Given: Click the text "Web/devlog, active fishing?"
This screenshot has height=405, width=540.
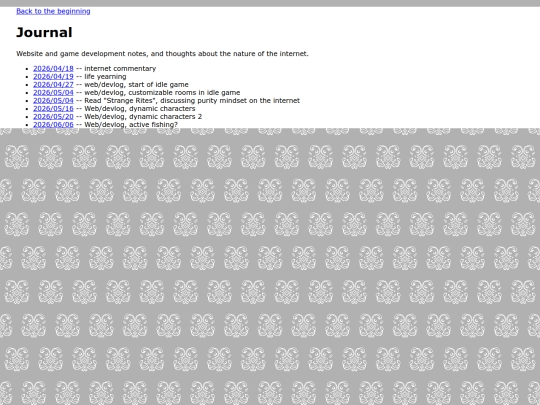Looking at the screenshot, I should point(131,124).
